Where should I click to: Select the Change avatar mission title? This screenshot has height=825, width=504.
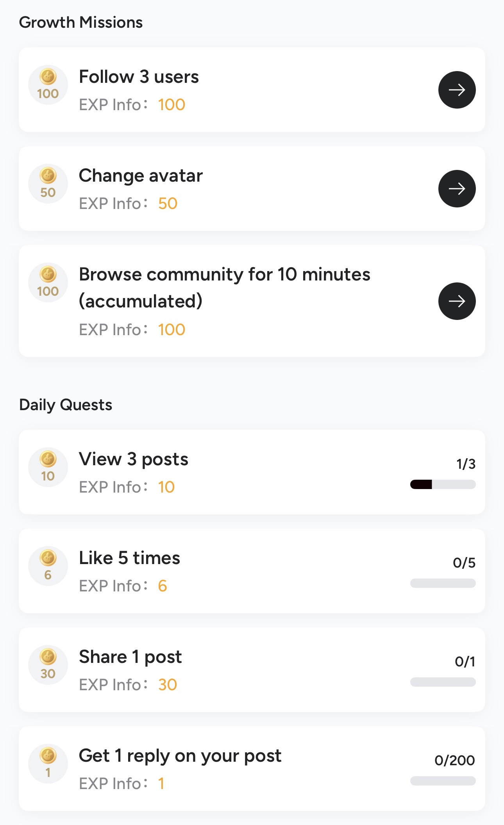pos(141,175)
